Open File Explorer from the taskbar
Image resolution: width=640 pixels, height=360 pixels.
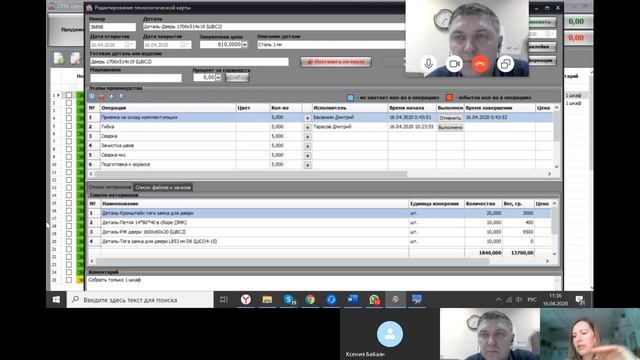point(267,300)
